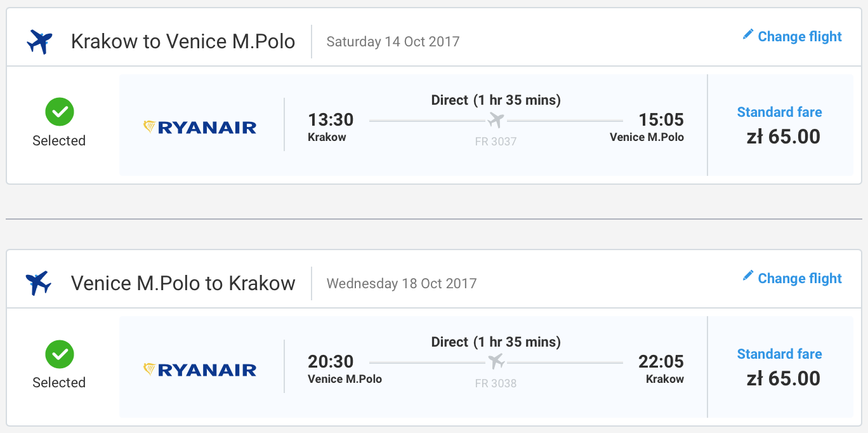Image resolution: width=868 pixels, height=433 pixels.
Task: Click the Ryanair logo on flight FR 3038
Action: tap(200, 369)
